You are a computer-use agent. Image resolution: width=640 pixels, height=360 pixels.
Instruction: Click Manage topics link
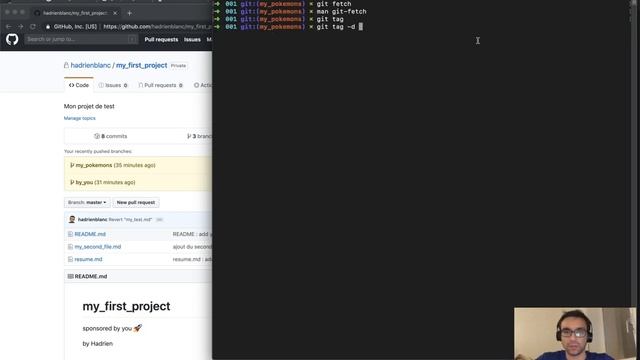[80, 118]
